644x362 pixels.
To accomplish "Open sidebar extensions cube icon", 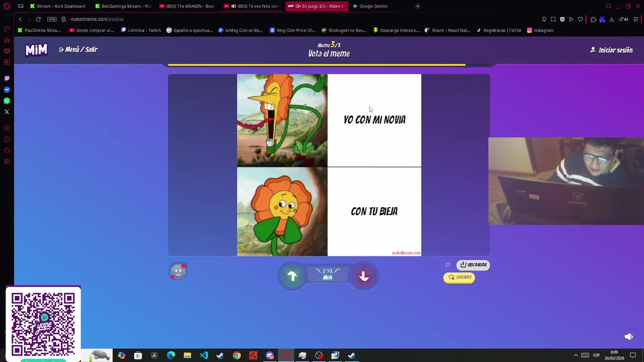I will point(7,150).
